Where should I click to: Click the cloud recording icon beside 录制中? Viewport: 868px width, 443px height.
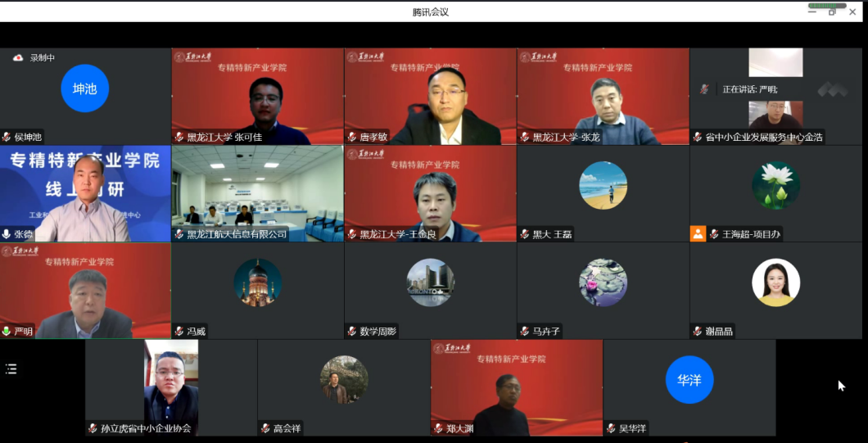pos(18,58)
